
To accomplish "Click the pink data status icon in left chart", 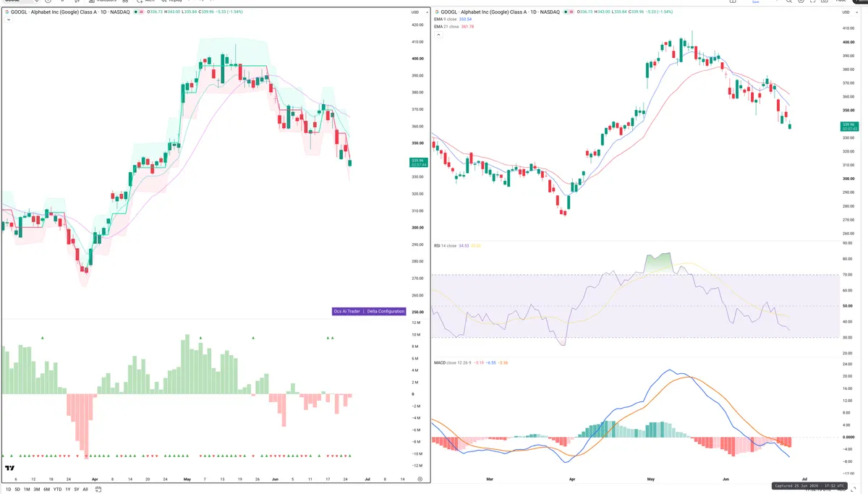I will tap(141, 12).
